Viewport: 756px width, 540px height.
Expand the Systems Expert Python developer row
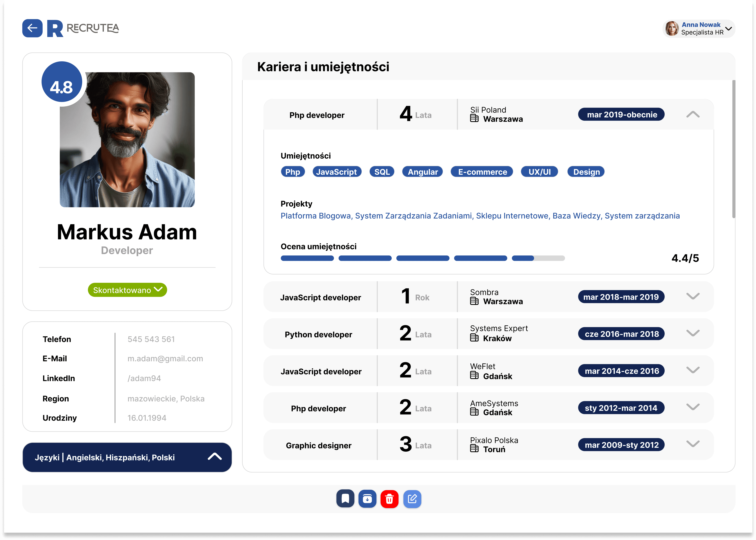click(x=693, y=333)
